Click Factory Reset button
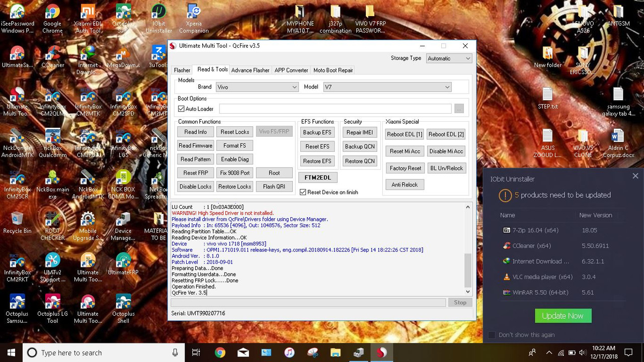 coord(405,168)
